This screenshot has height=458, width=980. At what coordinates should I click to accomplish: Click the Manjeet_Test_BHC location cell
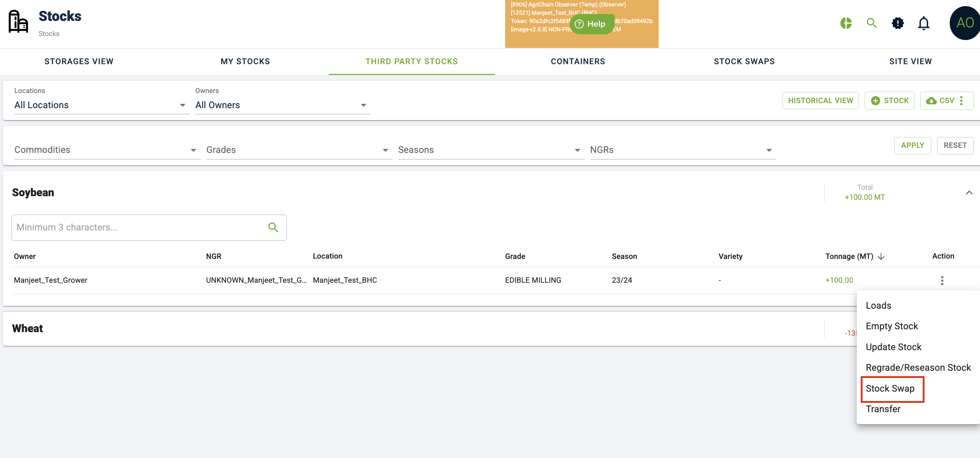345,280
